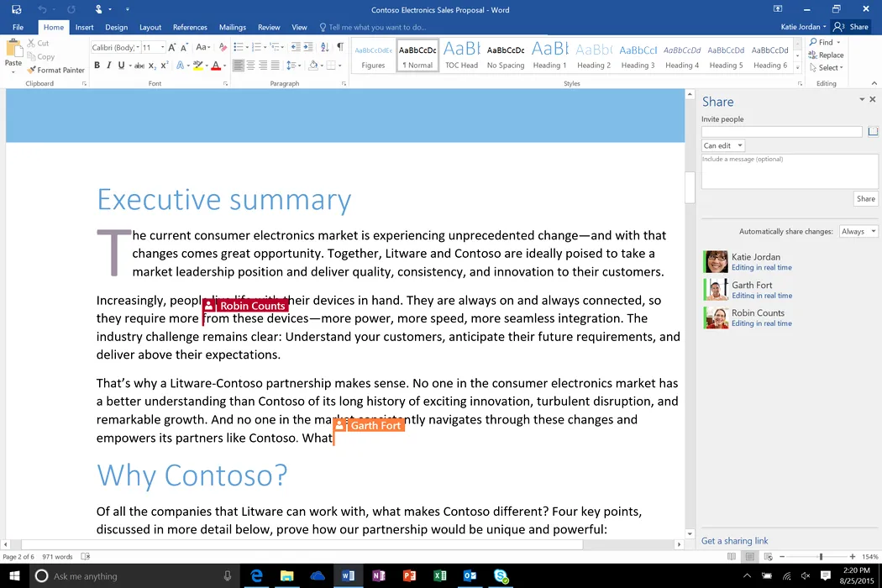Open the Review ribbon tab
882x588 pixels.
pos(269,27)
